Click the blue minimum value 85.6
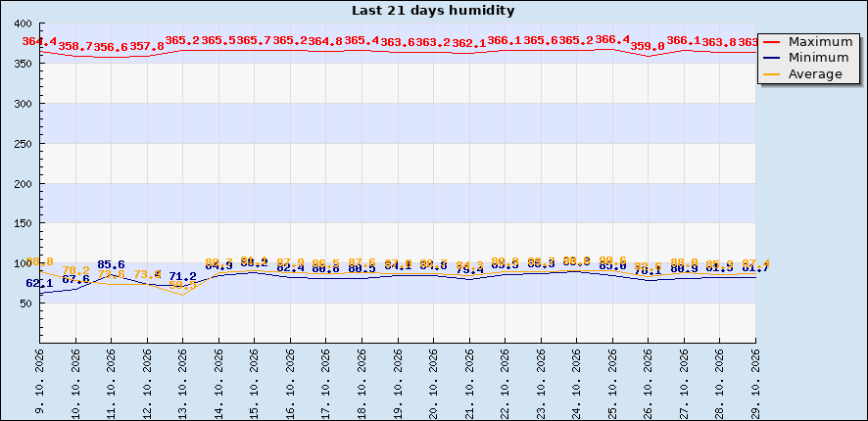This screenshot has width=868, height=421. pos(112,265)
